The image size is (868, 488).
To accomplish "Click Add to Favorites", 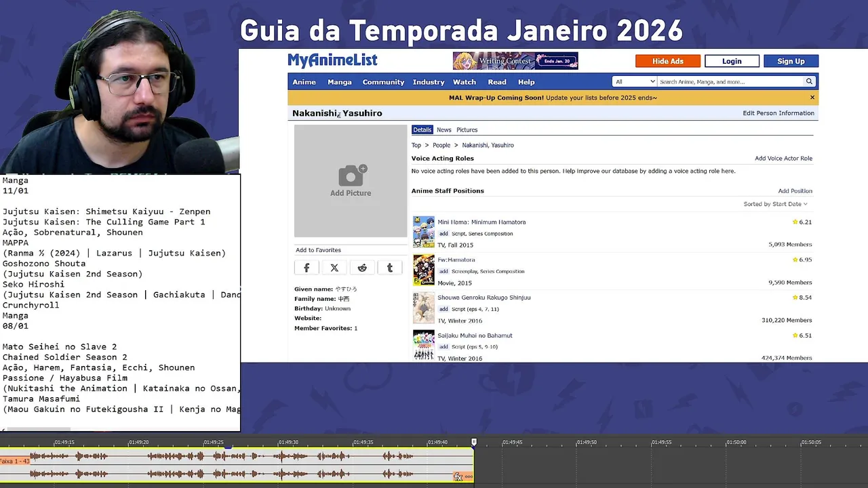I will (318, 250).
